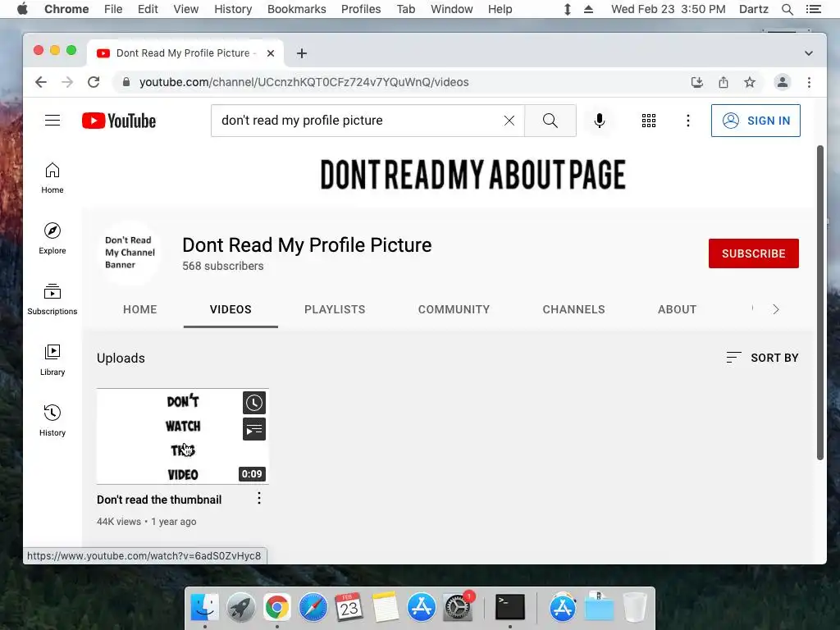Show more channel tabs with right chevron
The width and height of the screenshot is (840, 630).
point(776,309)
